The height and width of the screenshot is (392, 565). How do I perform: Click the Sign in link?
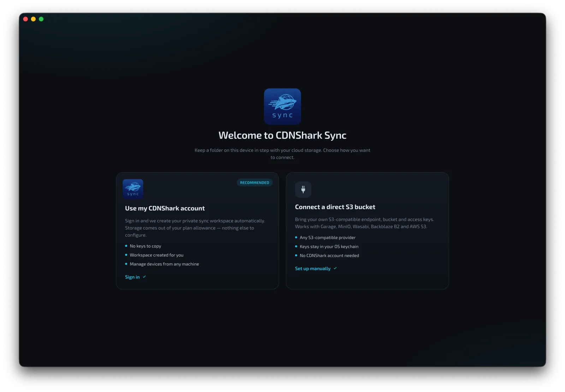click(132, 277)
